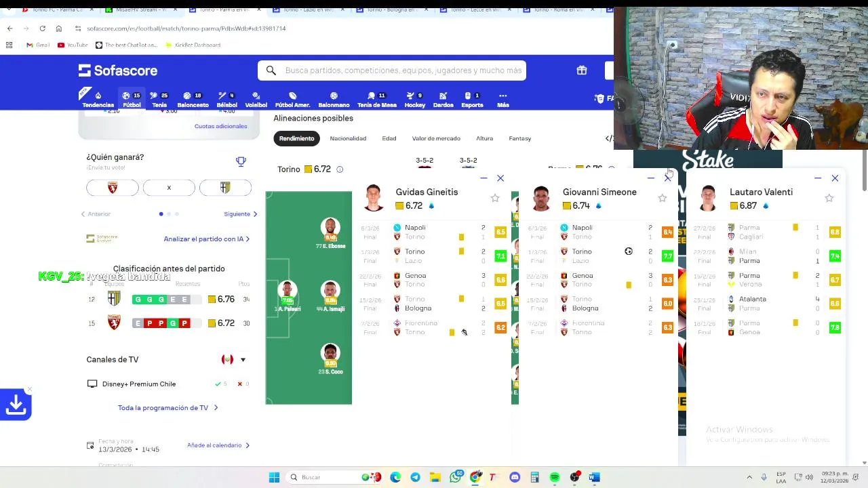The height and width of the screenshot is (488, 868).
Task: Click E. Ebosse on the pitch
Action: click(x=330, y=233)
